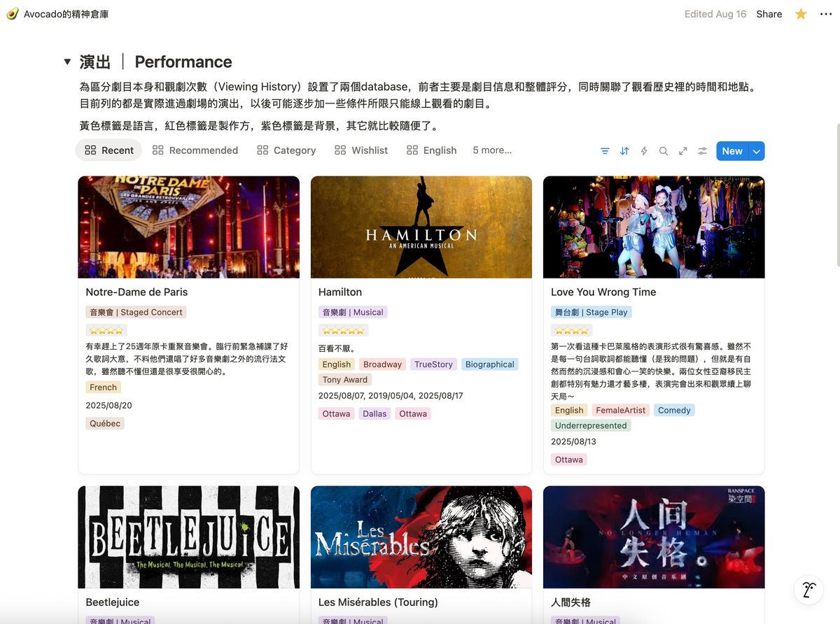
Task: Switch to the Recommended view tab
Action: 195,150
